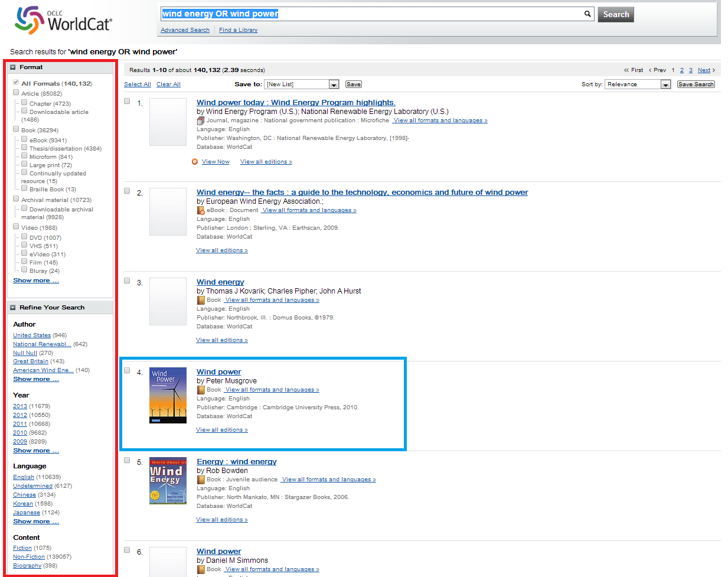Go to Next results page
The image size is (728, 577).
pyautogui.click(x=706, y=70)
